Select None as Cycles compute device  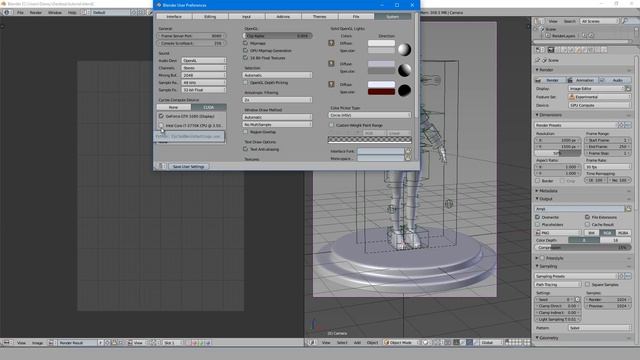(x=173, y=107)
